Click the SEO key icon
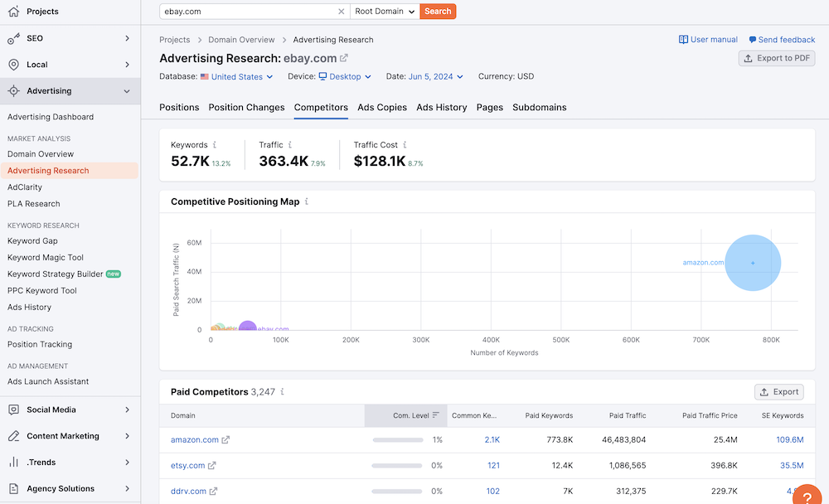The height and width of the screenshot is (504, 829). tap(14, 38)
